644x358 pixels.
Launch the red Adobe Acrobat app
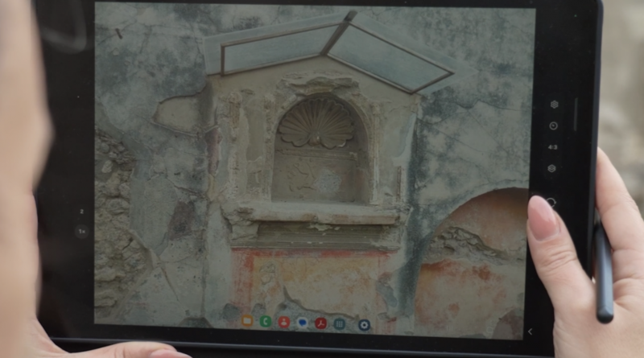(320, 323)
